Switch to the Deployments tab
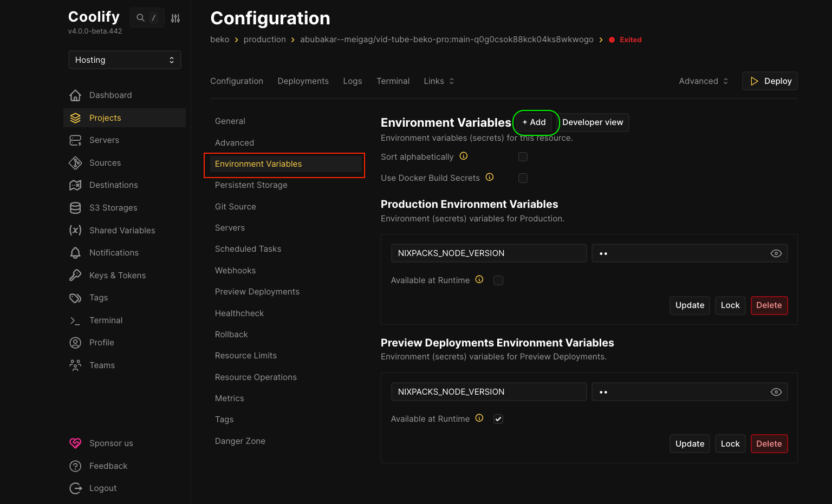This screenshot has height=504, width=832. 303,81
